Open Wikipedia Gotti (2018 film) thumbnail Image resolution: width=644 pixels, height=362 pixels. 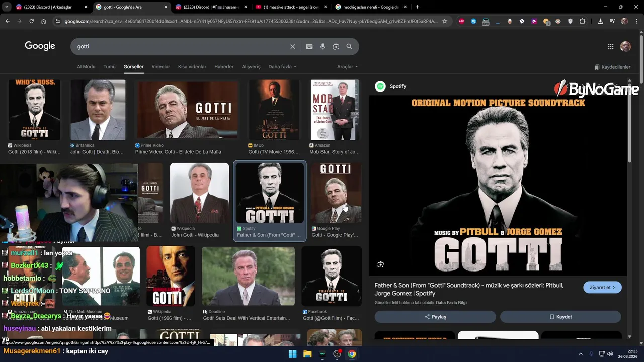(34, 110)
